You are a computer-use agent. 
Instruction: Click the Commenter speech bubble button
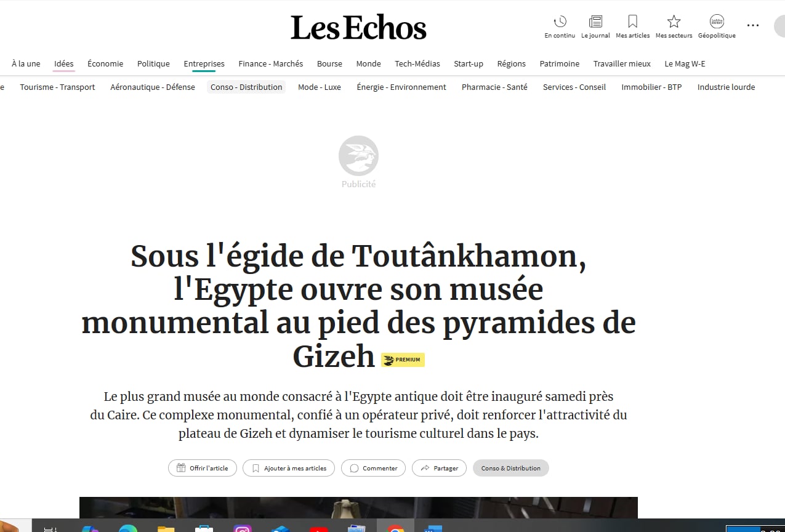[373, 468]
